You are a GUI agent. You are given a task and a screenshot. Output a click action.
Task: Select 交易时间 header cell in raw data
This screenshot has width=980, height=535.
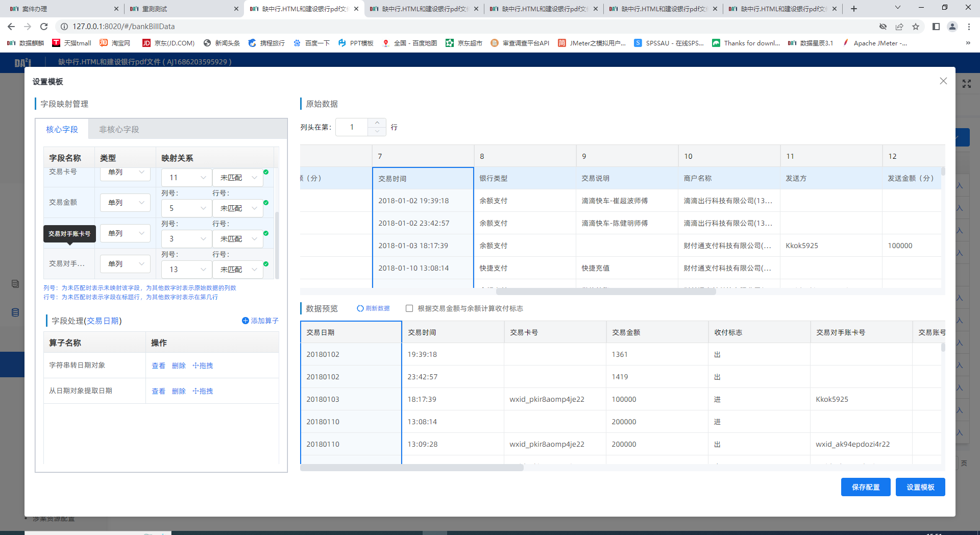click(423, 179)
